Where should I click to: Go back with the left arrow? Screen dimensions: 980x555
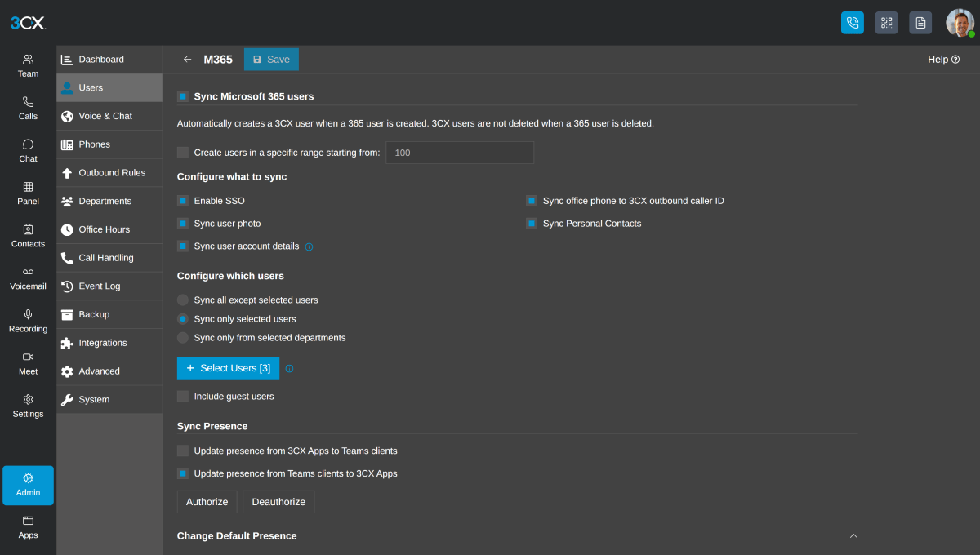coord(187,60)
